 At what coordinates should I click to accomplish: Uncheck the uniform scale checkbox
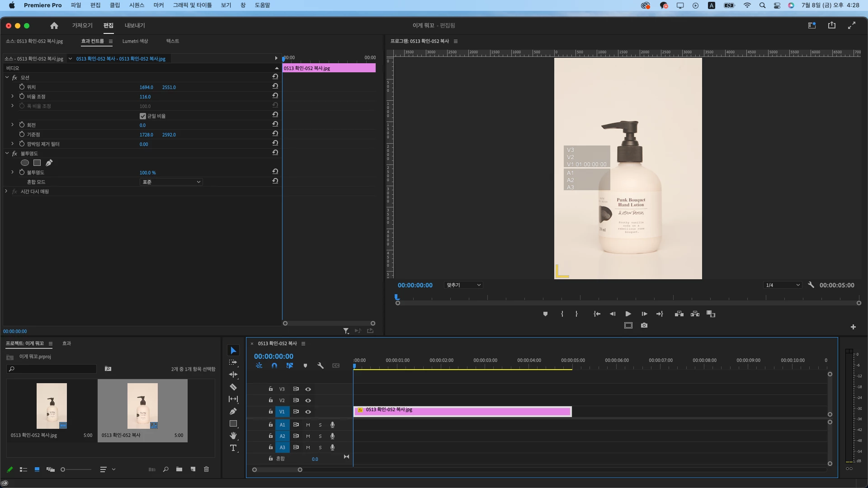coord(143,116)
